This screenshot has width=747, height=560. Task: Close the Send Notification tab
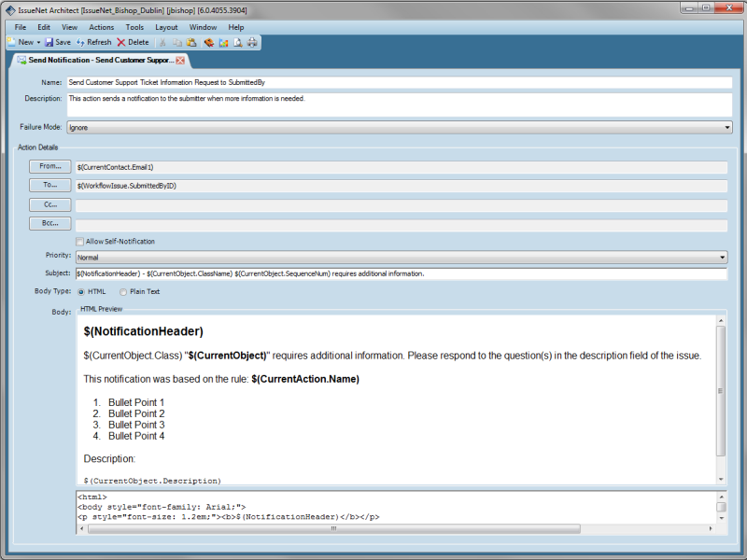[180, 60]
